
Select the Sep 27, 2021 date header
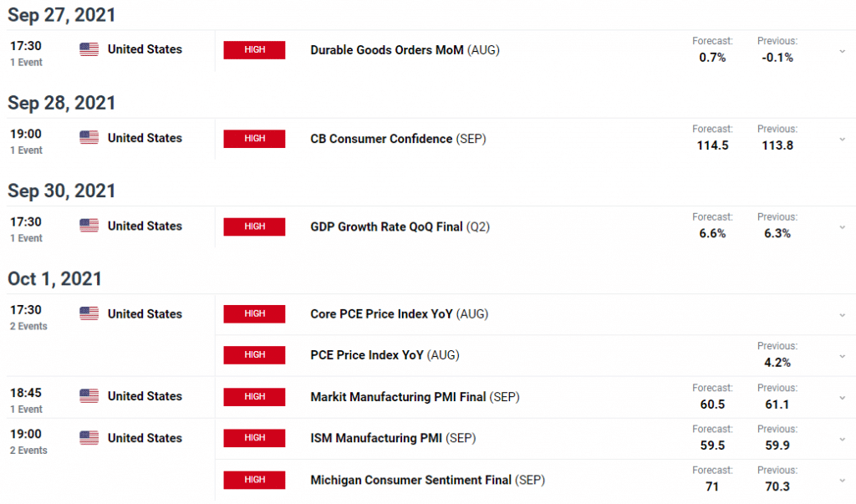62,15
